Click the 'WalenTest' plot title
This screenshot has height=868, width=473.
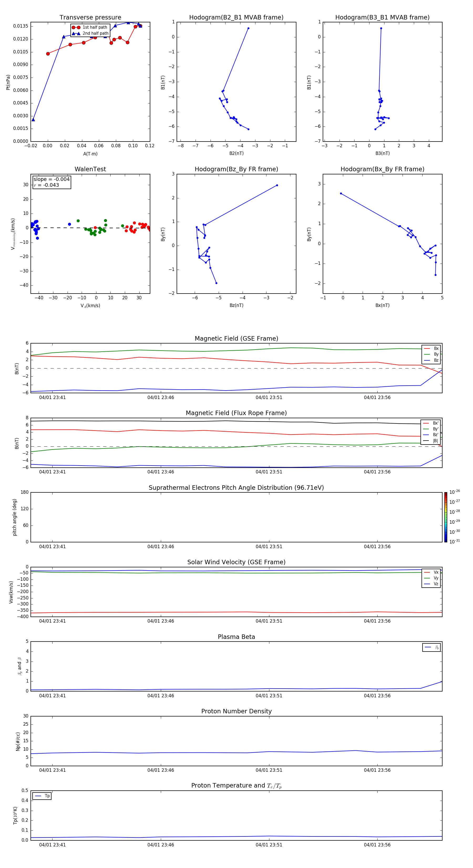coord(90,169)
